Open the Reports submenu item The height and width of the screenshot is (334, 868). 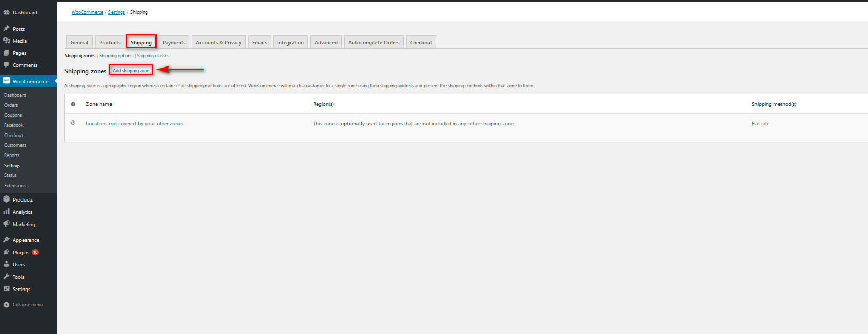pyautogui.click(x=12, y=155)
